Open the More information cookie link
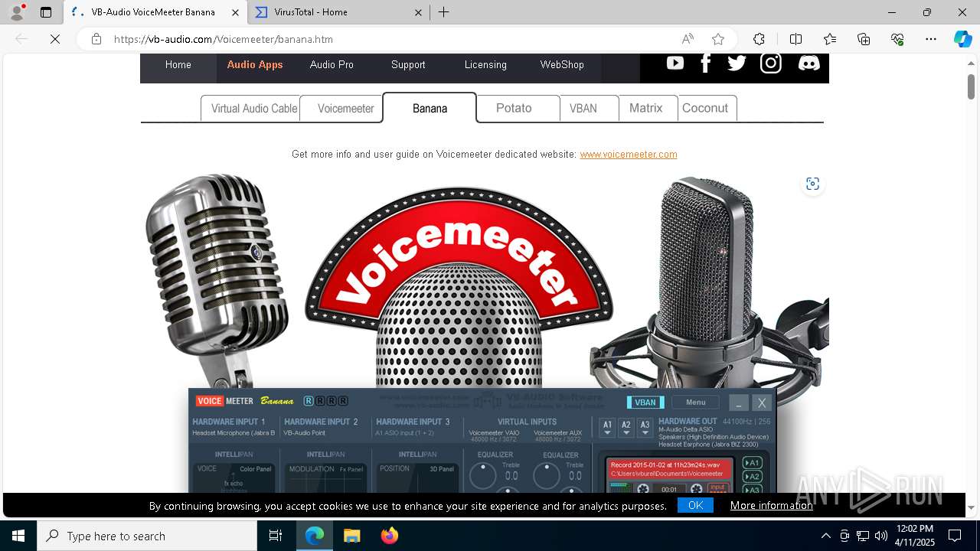Image resolution: width=980 pixels, height=551 pixels. (772, 505)
